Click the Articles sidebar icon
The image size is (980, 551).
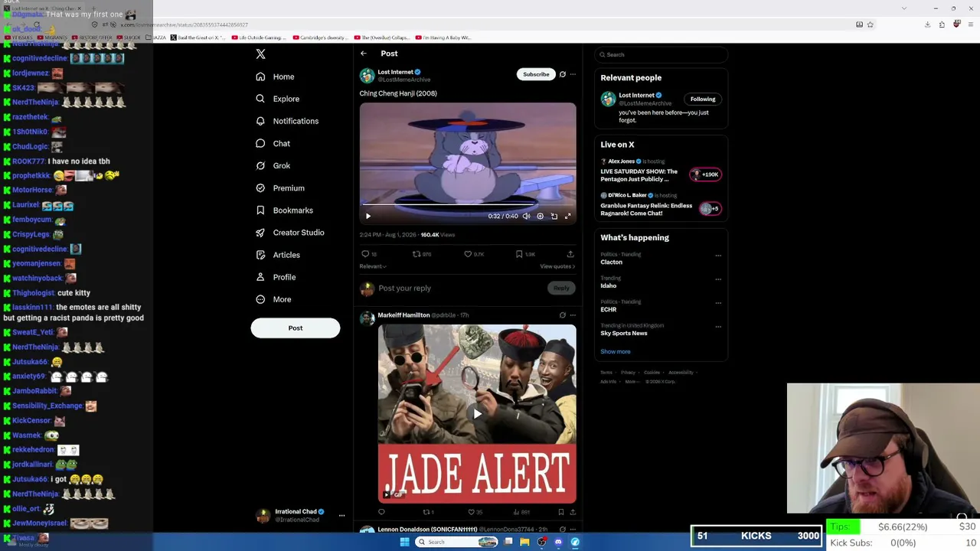pos(260,255)
